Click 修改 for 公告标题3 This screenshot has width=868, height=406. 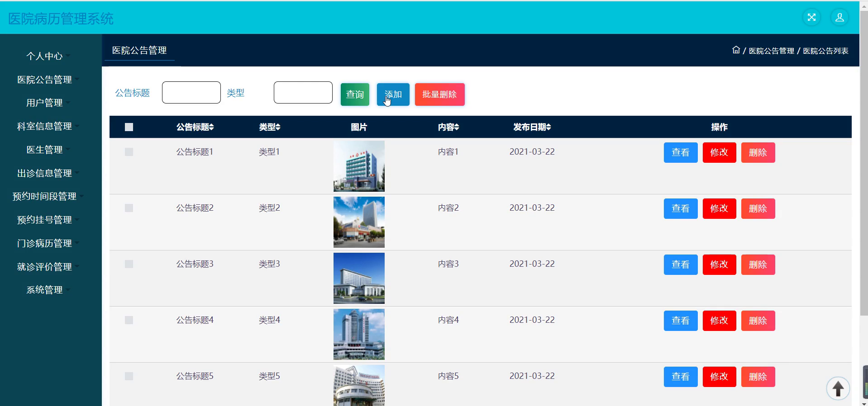click(719, 264)
